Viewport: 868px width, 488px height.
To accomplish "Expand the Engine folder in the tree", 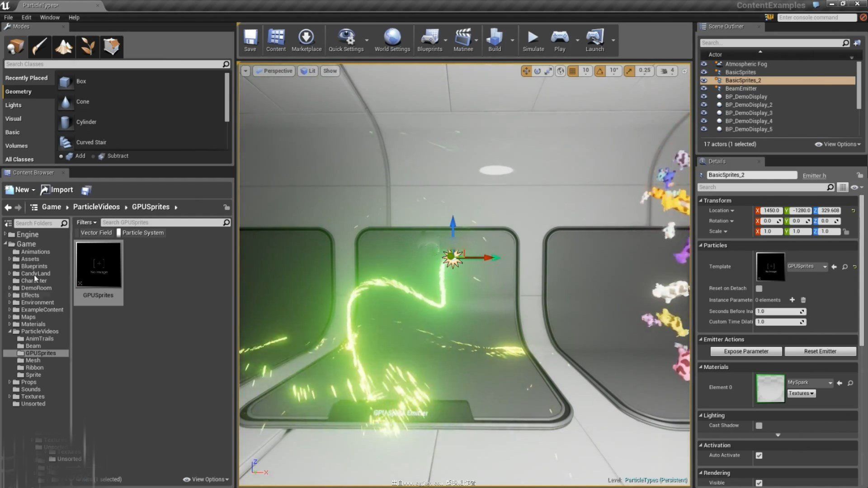I will tap(5, 234).
